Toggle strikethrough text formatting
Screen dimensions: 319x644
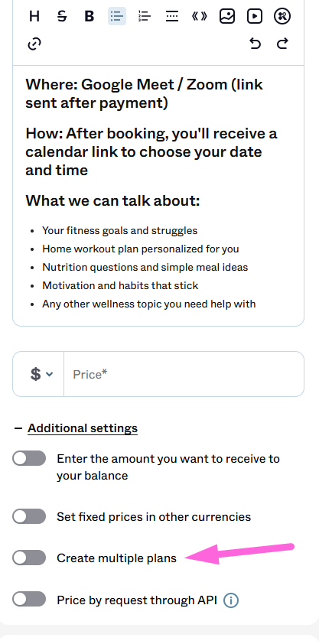tap(62, 16)
